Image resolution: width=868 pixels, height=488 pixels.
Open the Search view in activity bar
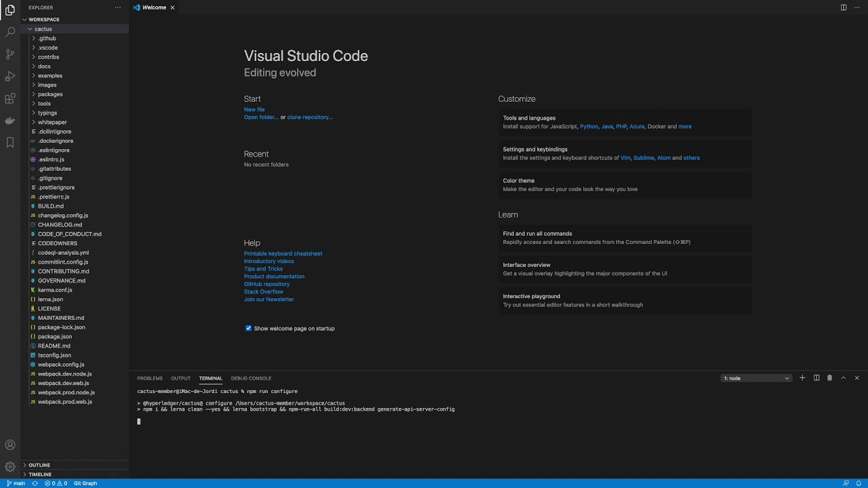[x=10, y=32]
